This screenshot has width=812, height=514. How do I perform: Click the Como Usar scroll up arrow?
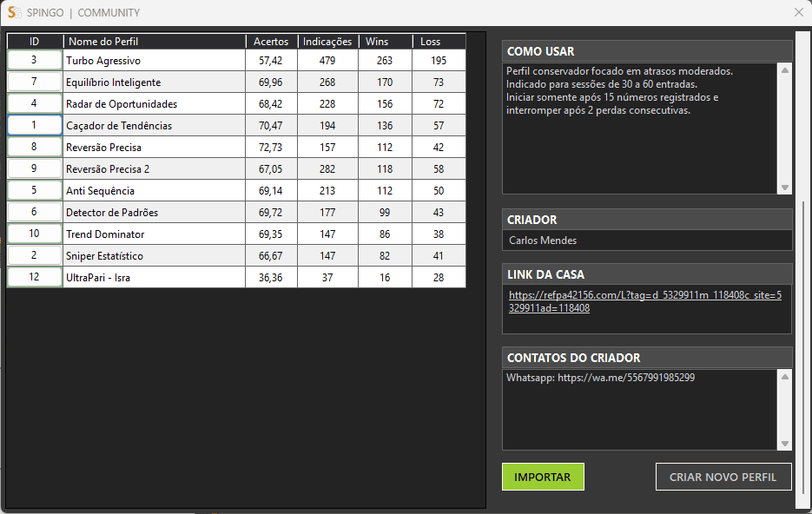click(785, 70)
